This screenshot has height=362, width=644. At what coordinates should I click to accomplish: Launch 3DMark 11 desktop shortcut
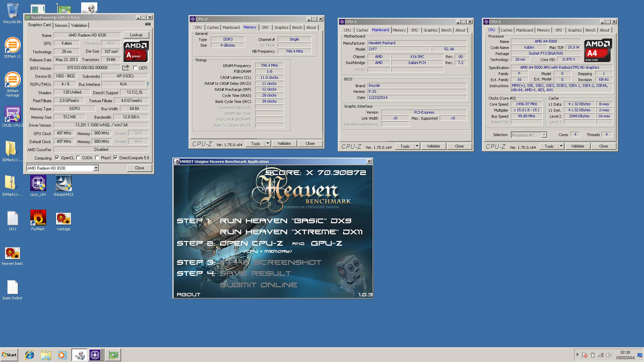pos(12,48)
